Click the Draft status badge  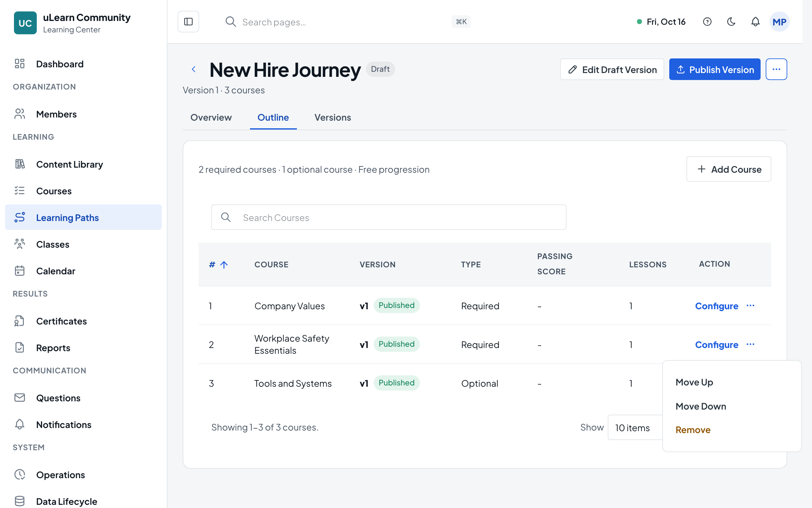click(380, 69)
